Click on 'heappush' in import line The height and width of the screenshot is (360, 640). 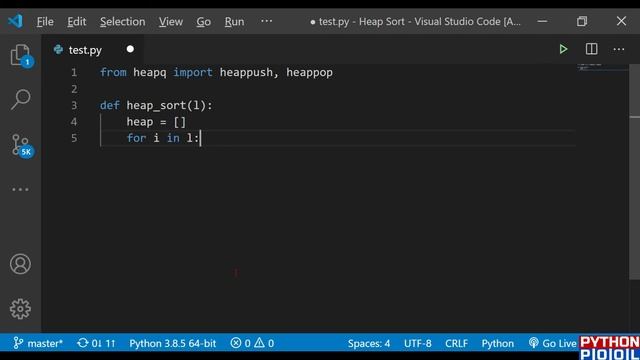246,72
